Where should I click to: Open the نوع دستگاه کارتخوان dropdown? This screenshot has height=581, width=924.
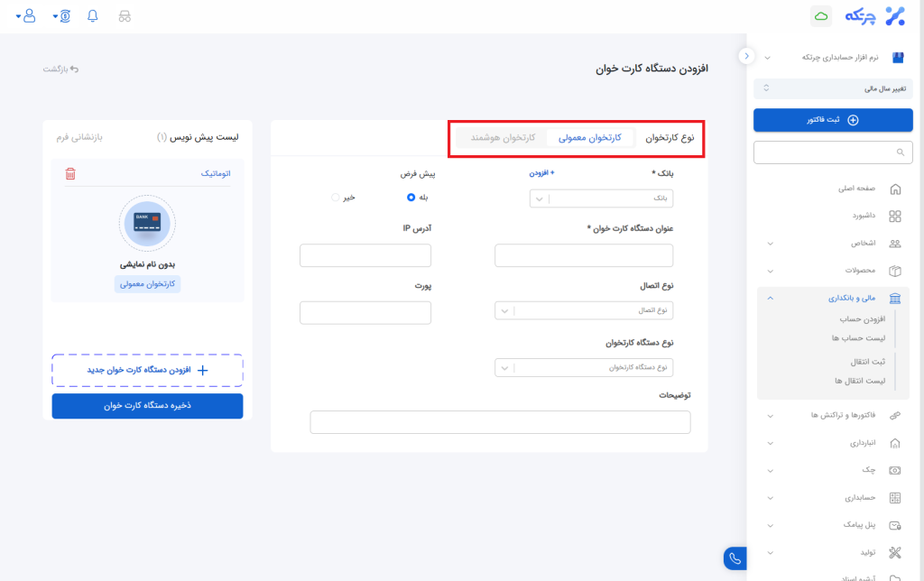point(584,367)
